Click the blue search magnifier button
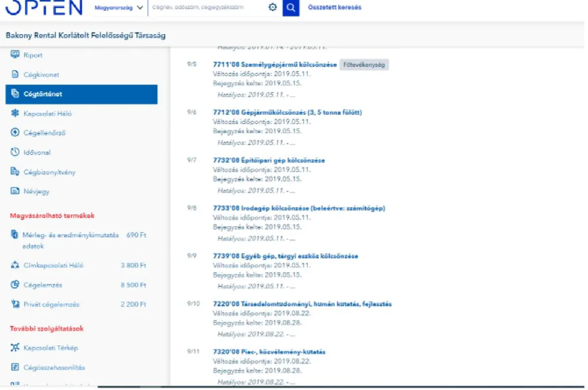The image size is (588, 390). click(x=291, y=7)
